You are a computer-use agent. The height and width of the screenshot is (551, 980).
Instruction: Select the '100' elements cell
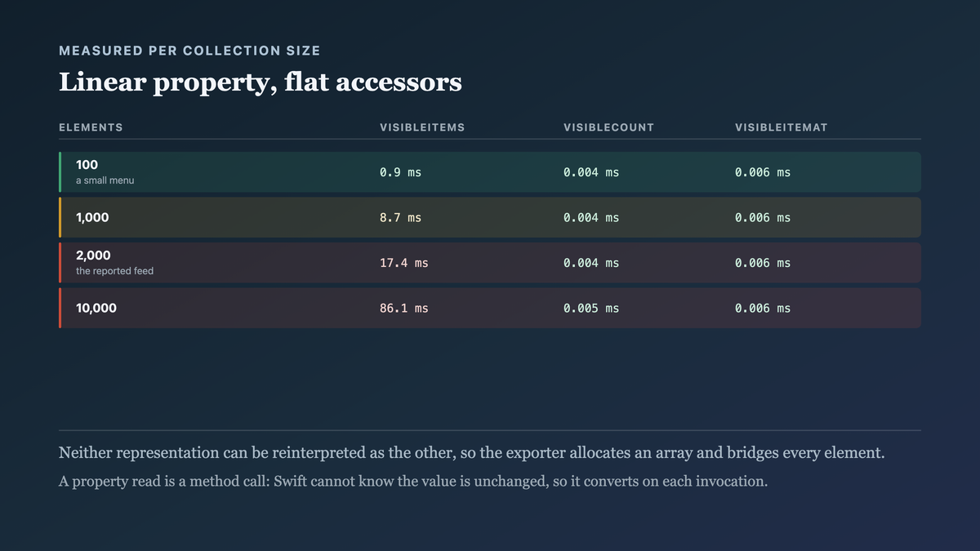(87, 165)
